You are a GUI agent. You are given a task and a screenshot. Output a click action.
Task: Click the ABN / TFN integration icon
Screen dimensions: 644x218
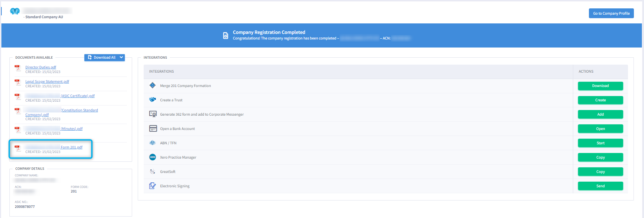point(152,143)
